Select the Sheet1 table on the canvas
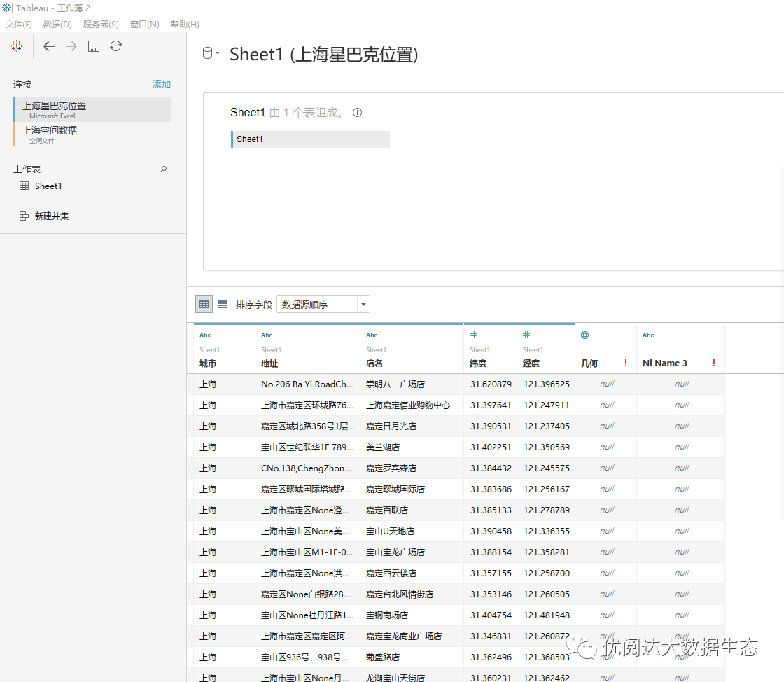This screenshot has height=682, width=784. [311, 139]
